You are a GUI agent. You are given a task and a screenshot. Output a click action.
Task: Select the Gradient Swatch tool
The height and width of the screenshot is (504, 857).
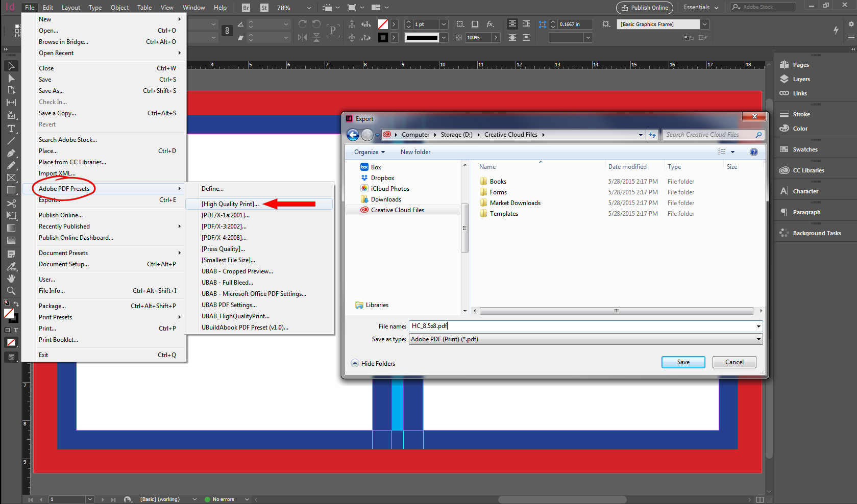(x=11, y=228)
